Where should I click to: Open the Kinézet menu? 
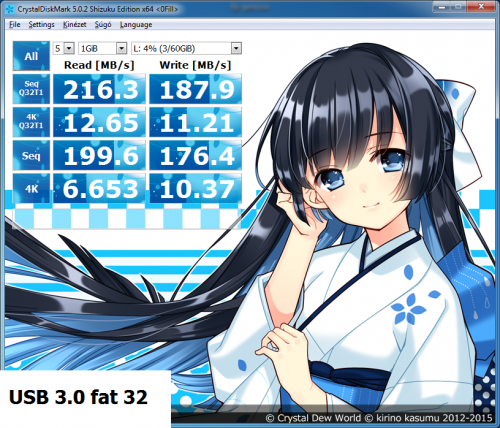(75, 25)
